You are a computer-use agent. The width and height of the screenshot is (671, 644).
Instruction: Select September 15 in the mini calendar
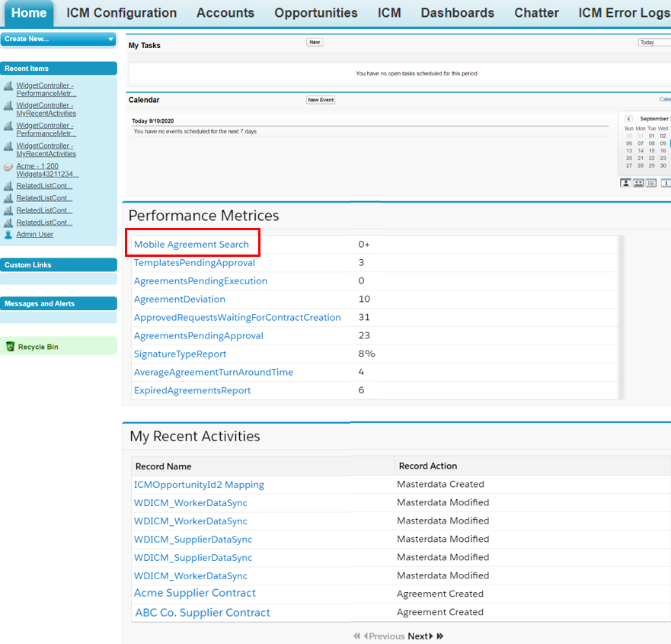(x=652, y=151)
